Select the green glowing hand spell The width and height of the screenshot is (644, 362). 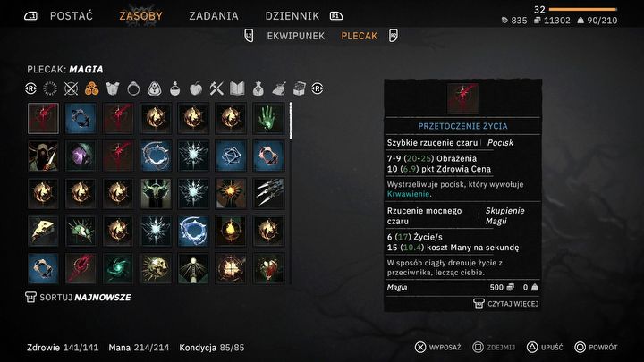[x=268, y=118]
